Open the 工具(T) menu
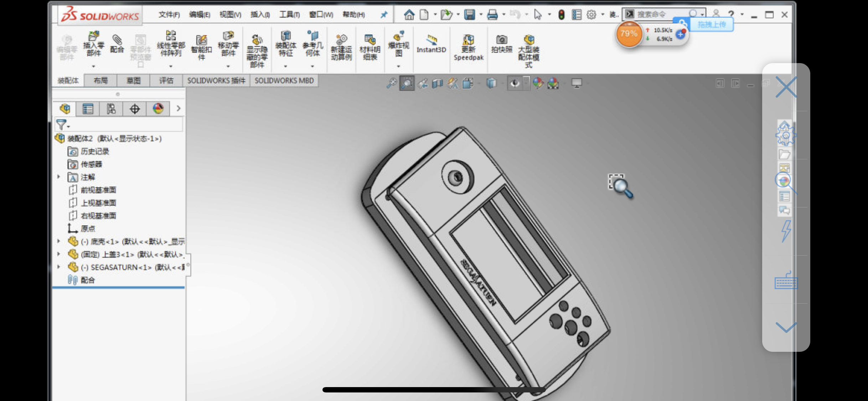 coord(289,15)
